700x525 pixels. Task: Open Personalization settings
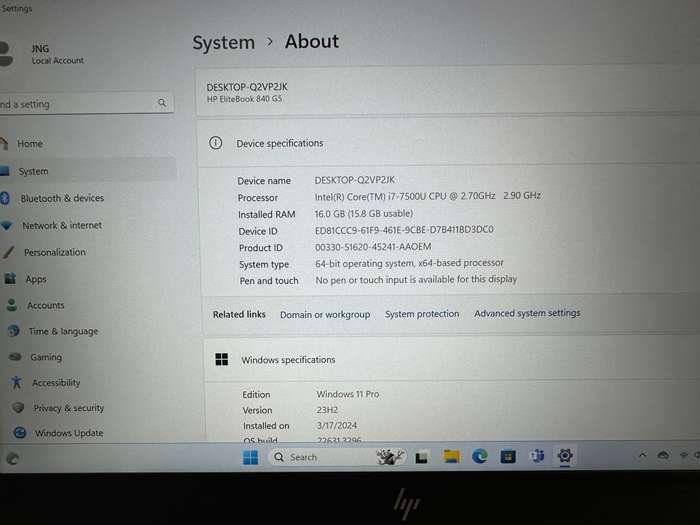coord(54,252)
